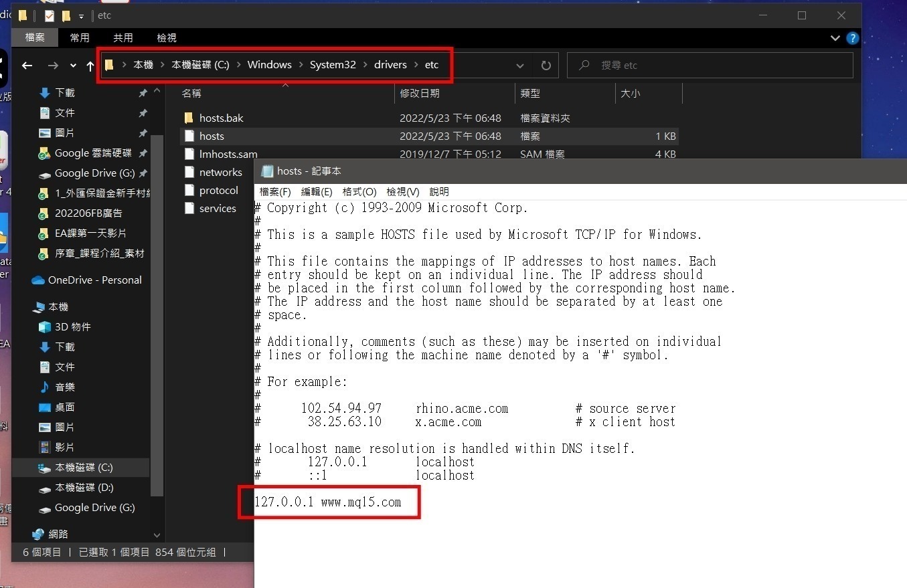The image size is (907, 588).
Task: Select the lmhosts.sam file
Action: tap(228, 154)
